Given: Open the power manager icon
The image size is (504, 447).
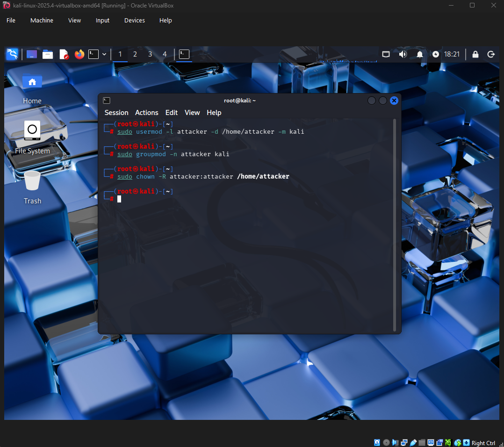Looking at the screenshot, I should coord(436,54).
